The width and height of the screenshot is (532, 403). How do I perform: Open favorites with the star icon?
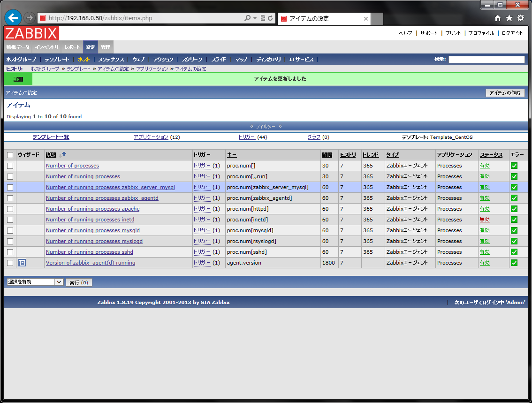pyautogui.click(x=509, y=18)
